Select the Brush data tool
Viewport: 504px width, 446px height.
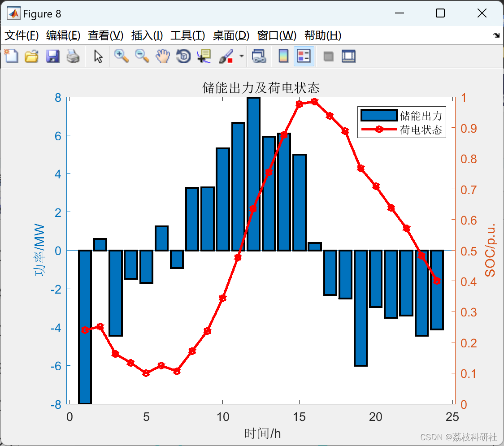(x=226, y=56)
